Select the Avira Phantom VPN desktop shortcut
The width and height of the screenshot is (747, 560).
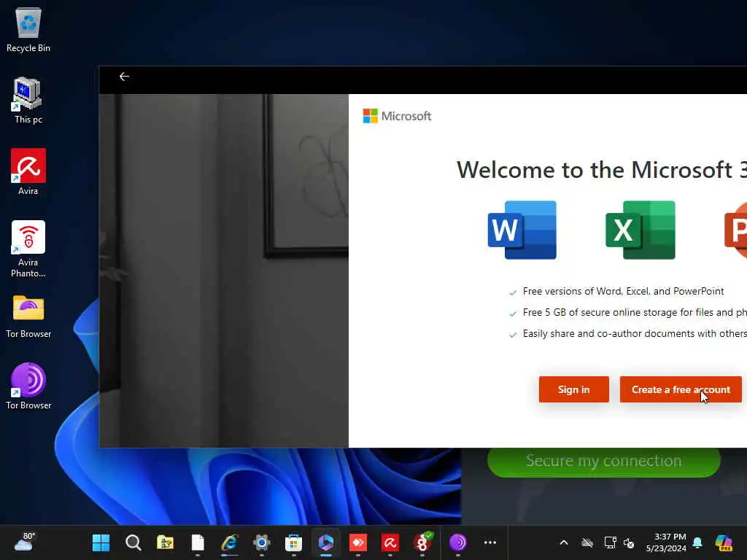28,249
